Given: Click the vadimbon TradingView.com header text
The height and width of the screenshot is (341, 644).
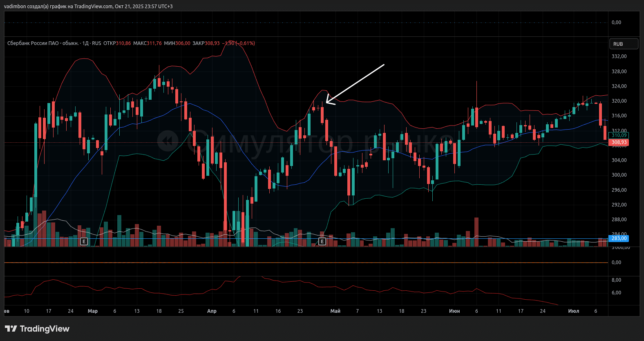Looking at the screenshot, I should coord(88,6).
